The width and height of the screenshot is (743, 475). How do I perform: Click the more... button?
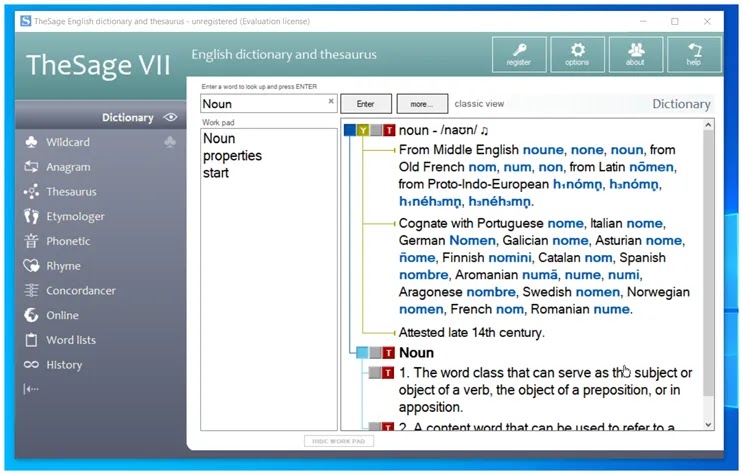coord(422,104)
